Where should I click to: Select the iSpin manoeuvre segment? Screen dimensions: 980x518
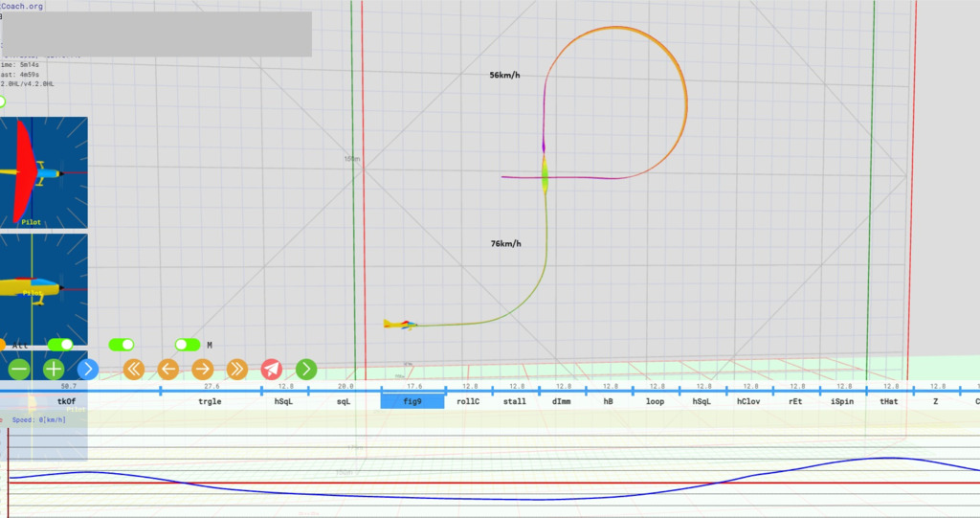[x=842, y=401]
